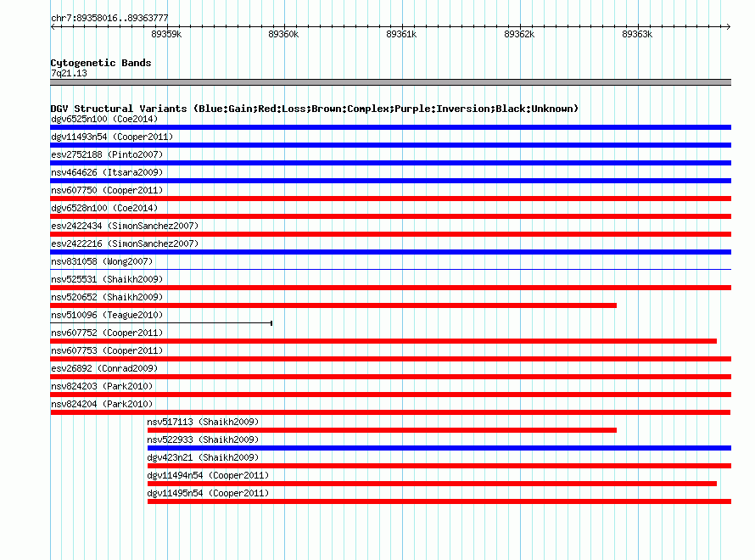The height and width of the screenshot is (560, 755).
Task: Click the nsv510096 (Teague2010) label
Action: point(107,315)
